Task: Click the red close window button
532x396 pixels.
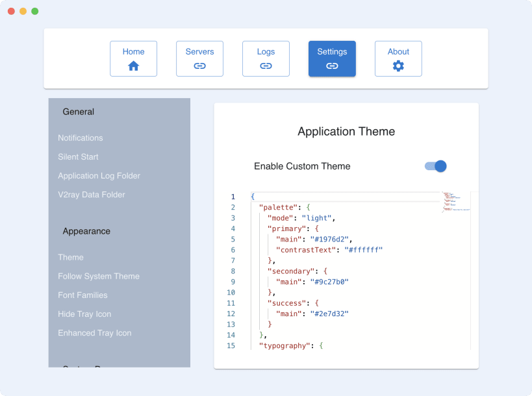Action: [11, 11]
